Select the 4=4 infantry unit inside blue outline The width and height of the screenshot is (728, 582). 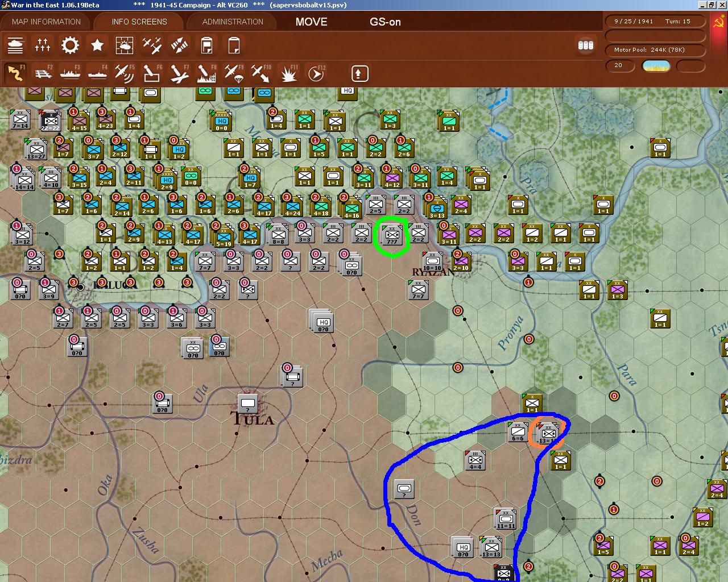click(475, 460)
